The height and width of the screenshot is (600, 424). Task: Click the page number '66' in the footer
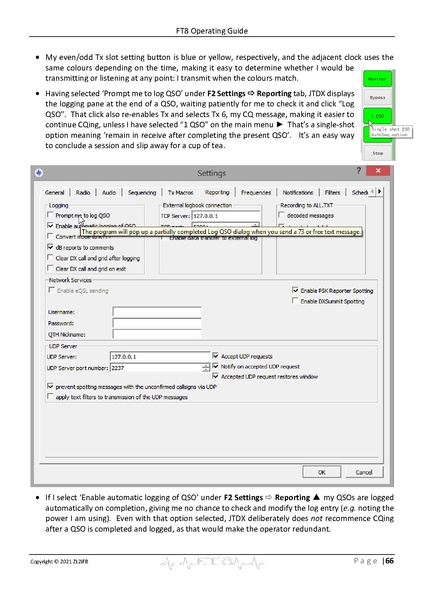pyautogui.click(x=389, y=561)
